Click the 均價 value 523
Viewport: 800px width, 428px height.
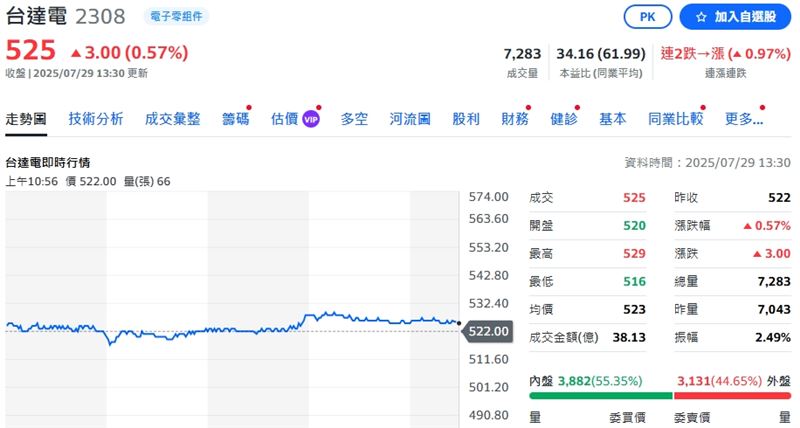[x=634, y=310]
